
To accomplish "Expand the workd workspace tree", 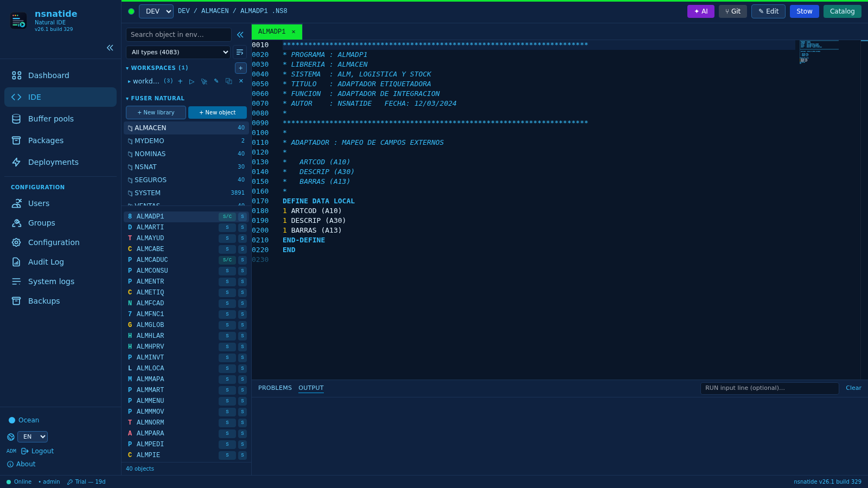I will [x=130, y=81].
